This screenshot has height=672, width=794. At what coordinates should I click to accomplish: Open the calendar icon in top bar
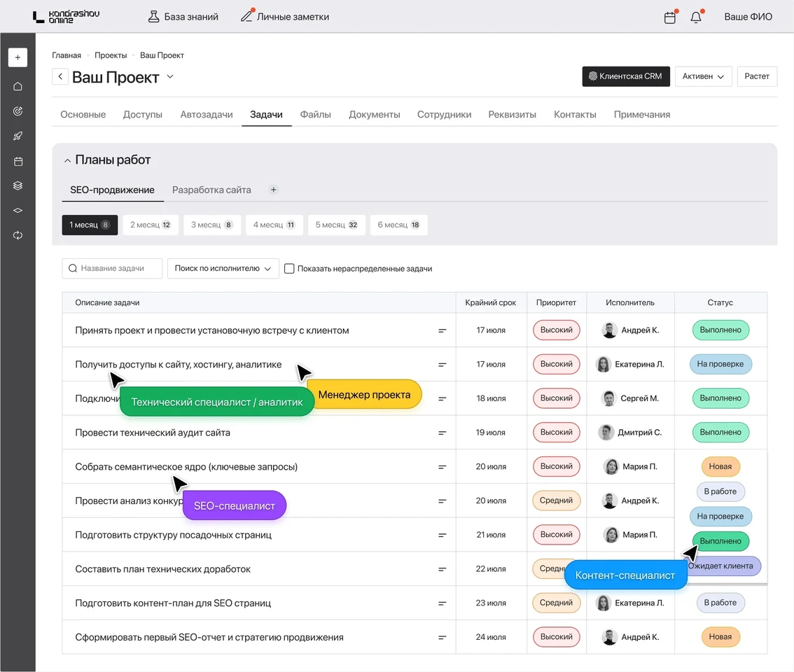(x=670, y=17)
